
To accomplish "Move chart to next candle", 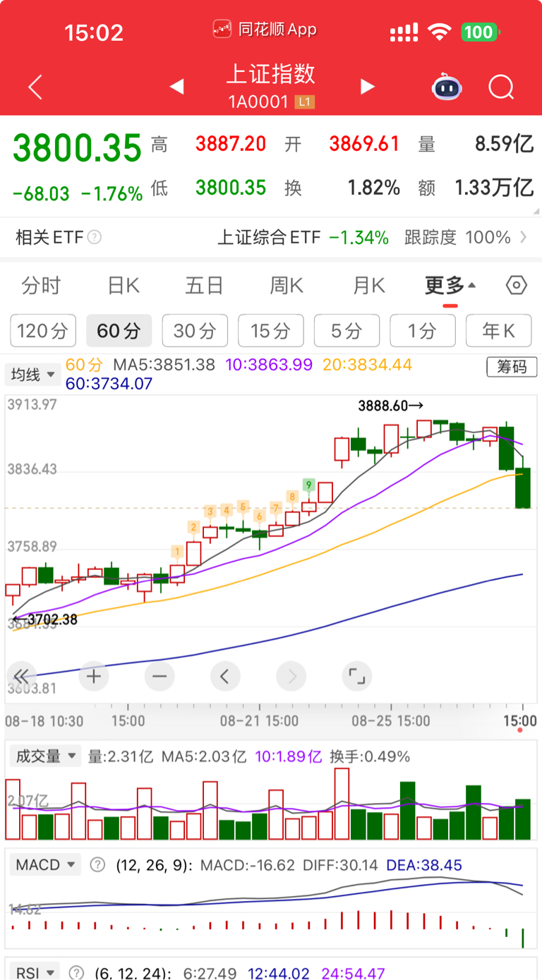I will click(291, 677).
